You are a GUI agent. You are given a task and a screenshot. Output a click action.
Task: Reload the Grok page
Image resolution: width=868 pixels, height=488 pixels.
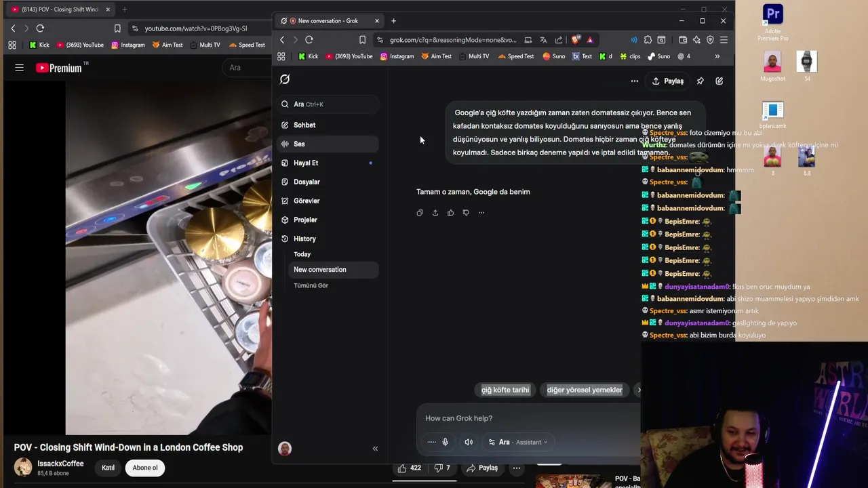coord(309,40)
